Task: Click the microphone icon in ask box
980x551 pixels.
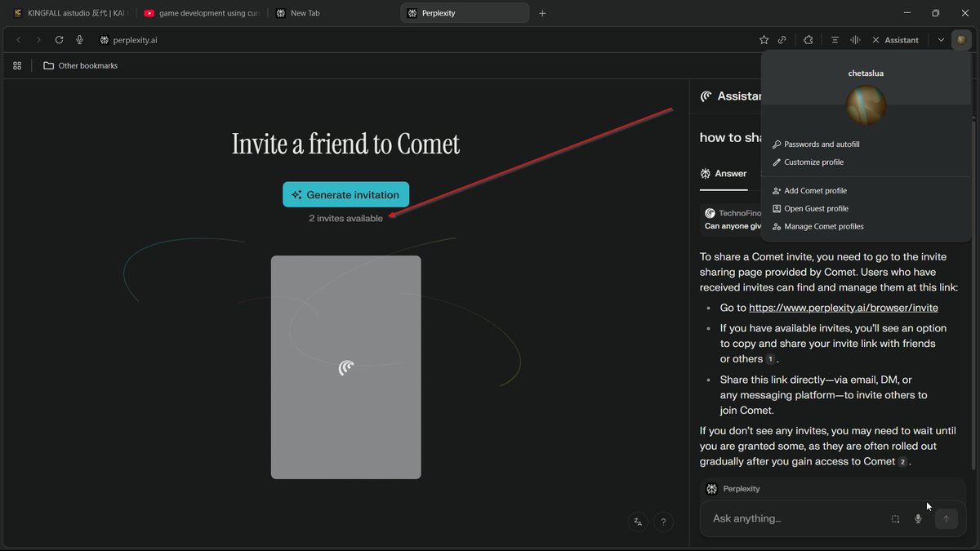Action: [918, 519]
